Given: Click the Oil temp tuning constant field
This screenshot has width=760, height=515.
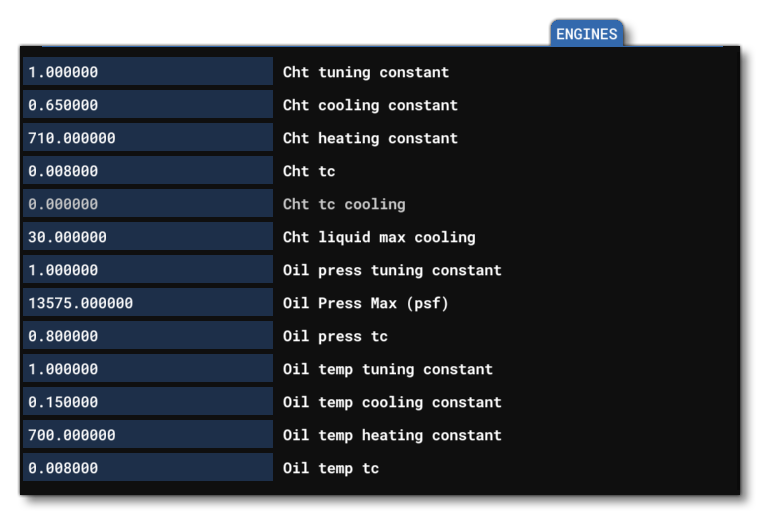Looking at the screenshot, I should (147, 369).
